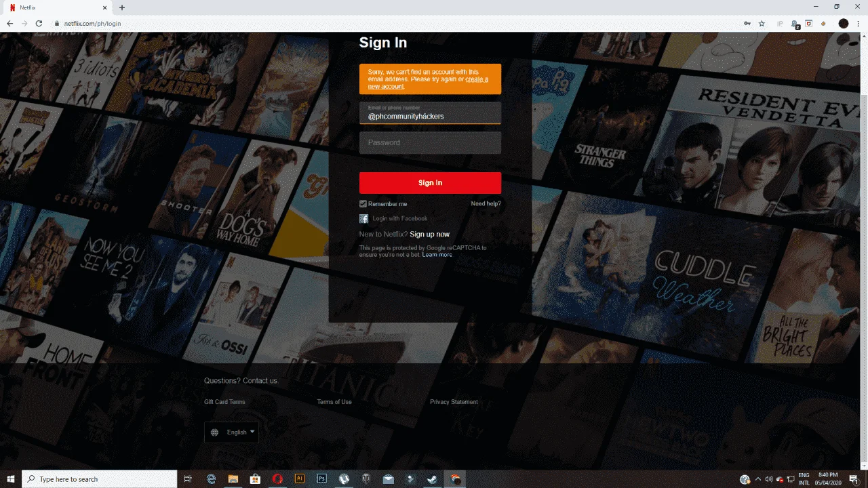Screen dimensions: 868x488
Task: Open a new browser tab
Action: coord(122,7)
